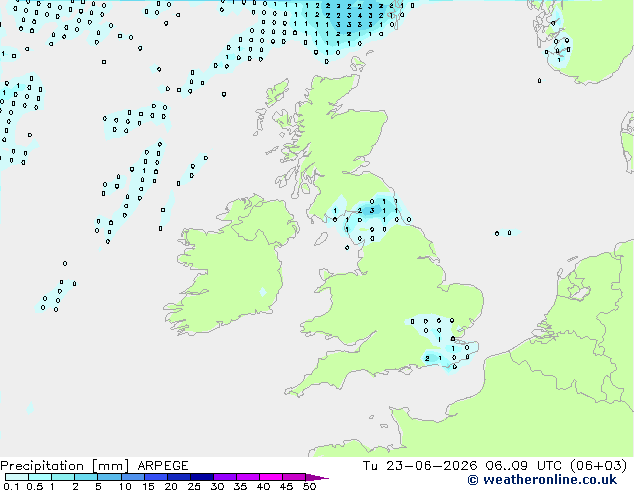Click the '(06+03)' forecast offset text
Image resolution: width=634 pixels, height=490 pixels.
pos(598,466)
